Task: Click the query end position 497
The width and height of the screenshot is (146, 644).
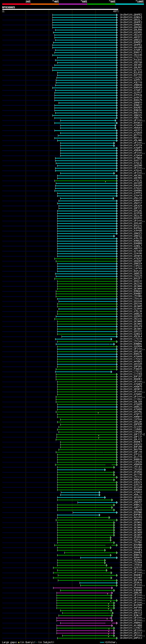Action: 115,11
